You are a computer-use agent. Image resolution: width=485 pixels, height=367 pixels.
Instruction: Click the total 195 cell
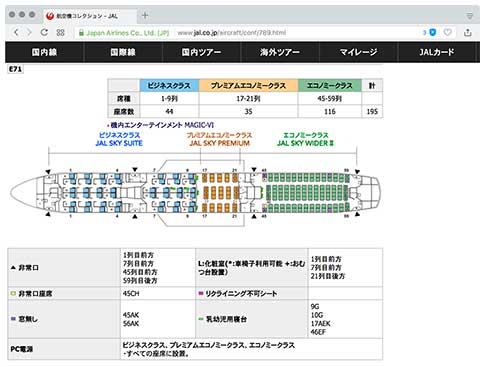tap(372, 112)
